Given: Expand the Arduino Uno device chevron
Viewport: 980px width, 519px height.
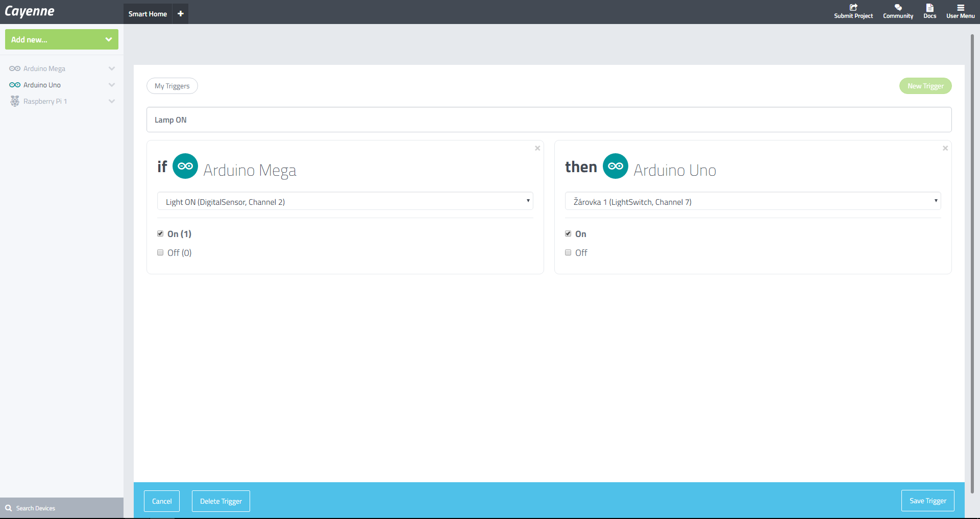Looking at the screenshot, I should pos(112,85).
